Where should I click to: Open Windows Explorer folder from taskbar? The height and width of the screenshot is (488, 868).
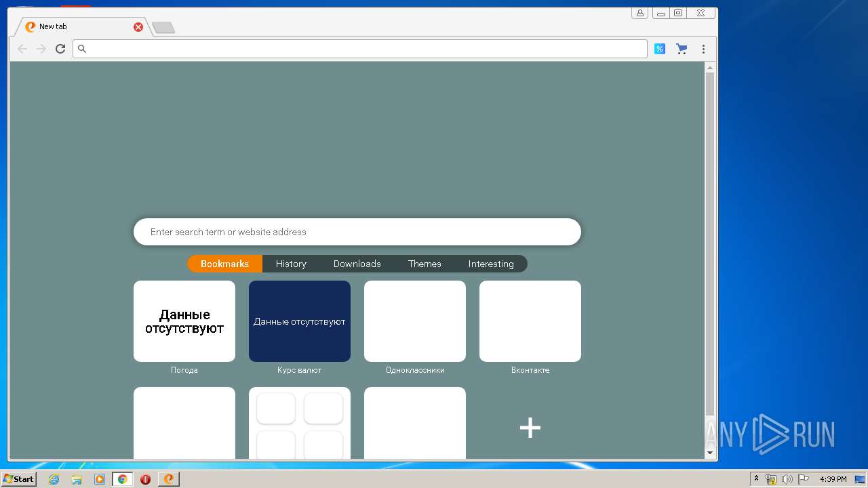77,479
